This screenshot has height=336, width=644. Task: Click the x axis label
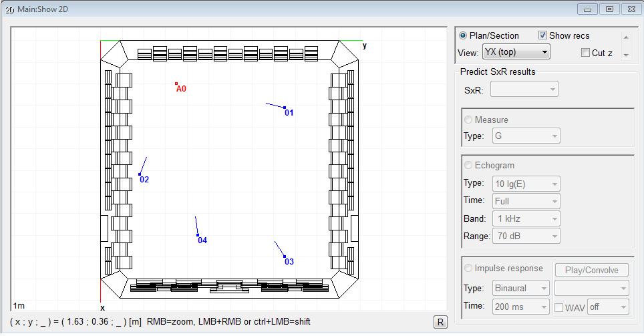(103, 308)
